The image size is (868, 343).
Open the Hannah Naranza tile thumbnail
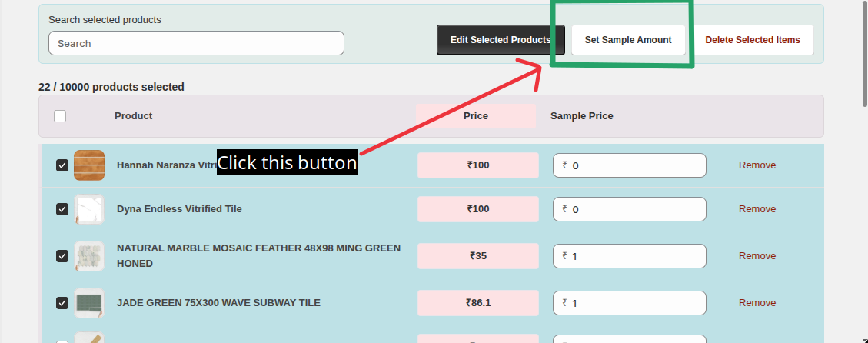tap(89, 165)
